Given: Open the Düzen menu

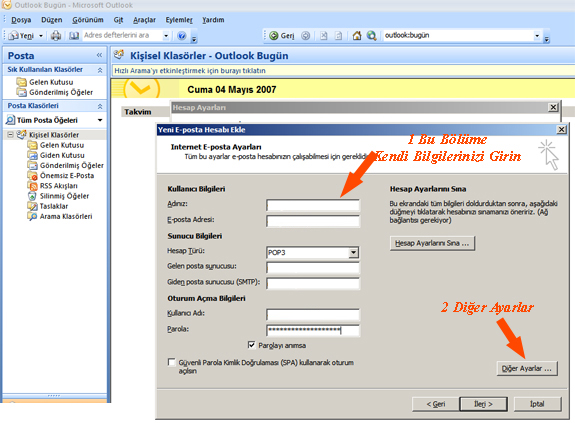Looking at the screenshot, I should click(x=52, y=20).
